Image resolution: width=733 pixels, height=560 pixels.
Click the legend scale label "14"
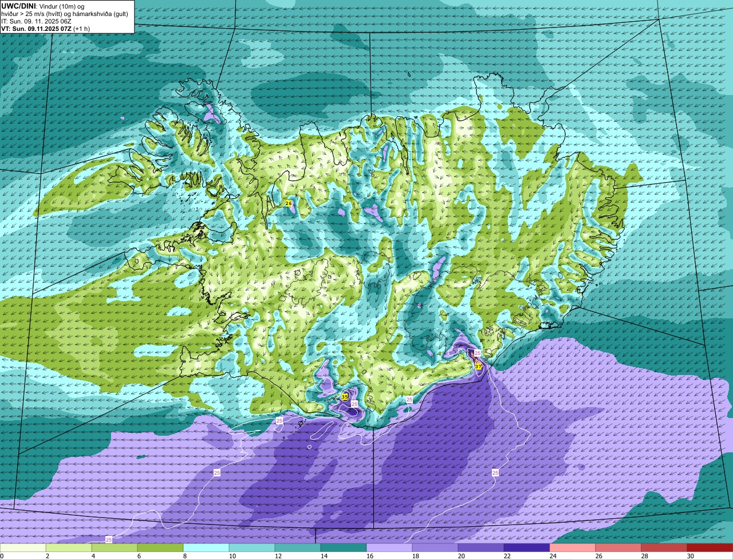(x=324, y=556)
